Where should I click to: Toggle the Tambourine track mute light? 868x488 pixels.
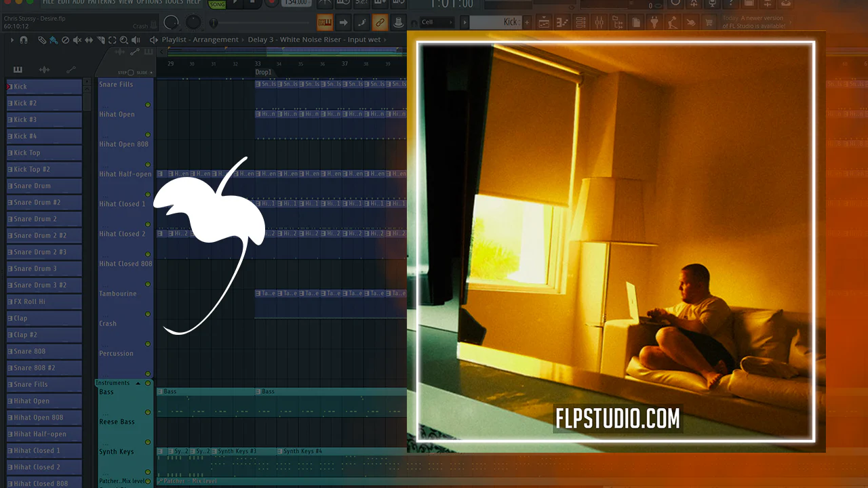[148, 314]
